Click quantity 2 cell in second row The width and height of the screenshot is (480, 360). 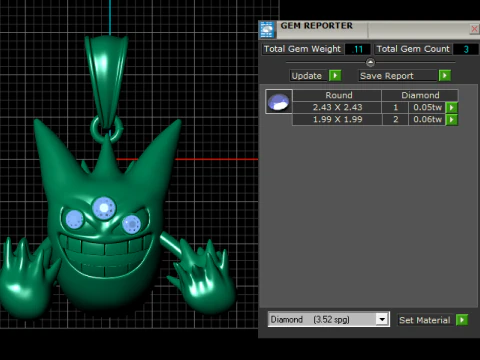(395, 119)
